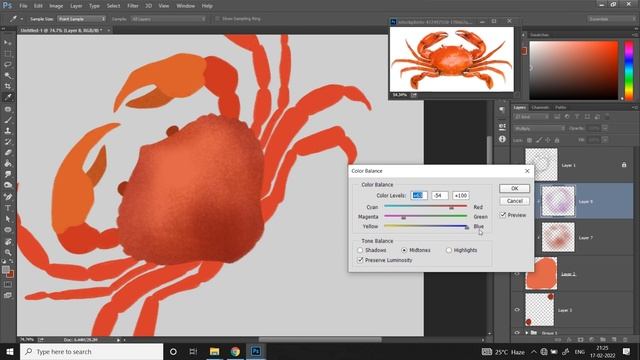Select the Shadows tone balance option
Viewport: 640px width, 360px height.
coord(360,250)
